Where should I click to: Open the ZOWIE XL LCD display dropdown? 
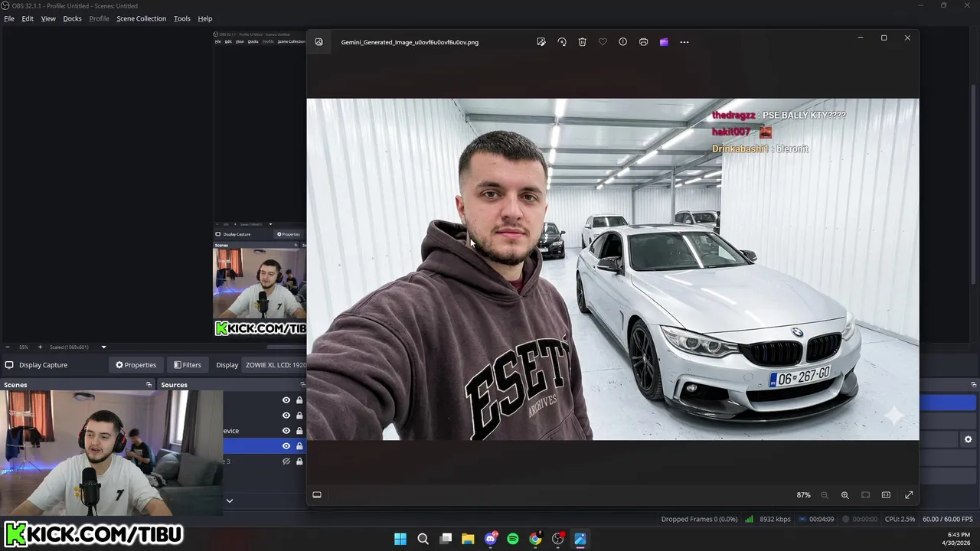[276, 365]
